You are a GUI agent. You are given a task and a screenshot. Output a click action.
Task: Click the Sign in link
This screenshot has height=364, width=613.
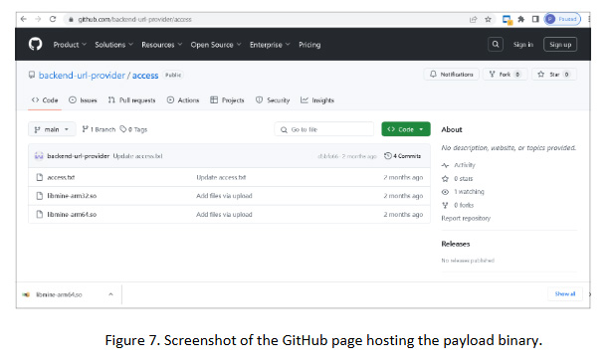pos(523,45)
